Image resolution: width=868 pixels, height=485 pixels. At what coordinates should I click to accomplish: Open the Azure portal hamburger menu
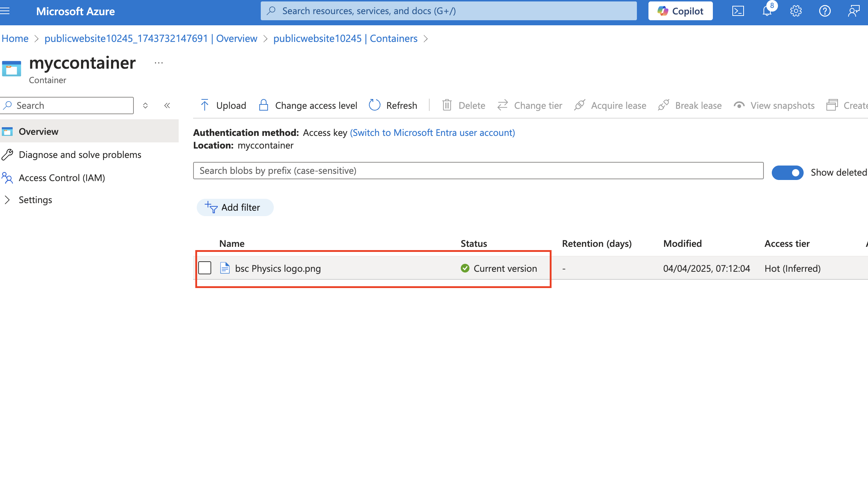(5, 11)
